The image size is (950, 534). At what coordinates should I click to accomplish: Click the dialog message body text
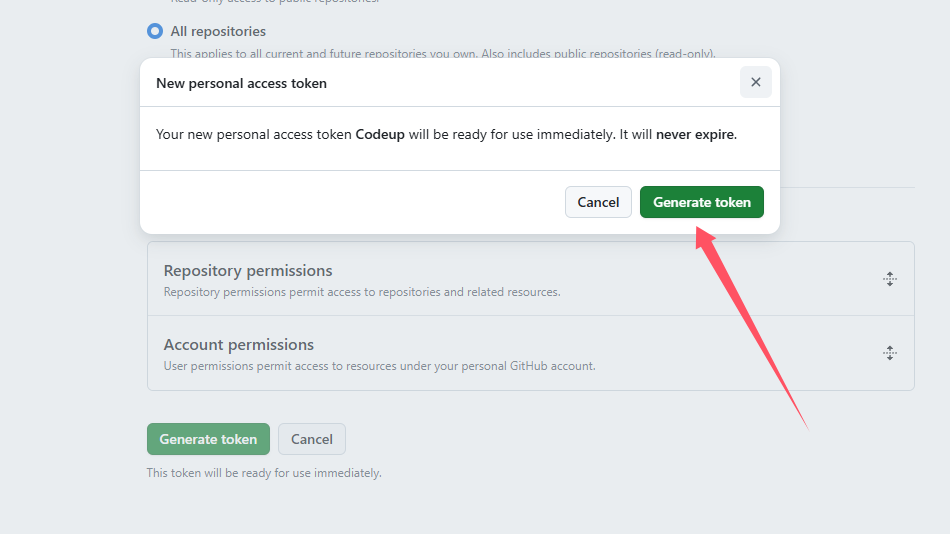click(x=446, y=134)
